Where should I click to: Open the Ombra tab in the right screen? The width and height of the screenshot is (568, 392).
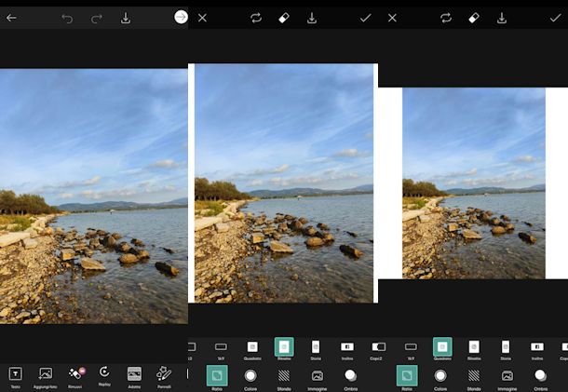tap(540, 379)
